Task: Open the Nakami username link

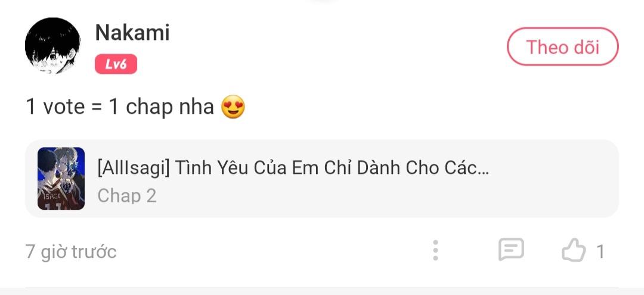Action: 132,32
